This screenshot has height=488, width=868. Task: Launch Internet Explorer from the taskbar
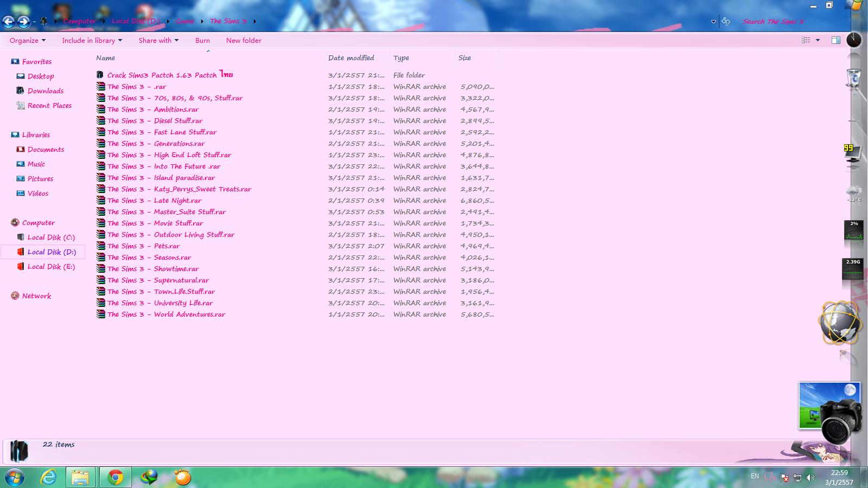(49, 477)
